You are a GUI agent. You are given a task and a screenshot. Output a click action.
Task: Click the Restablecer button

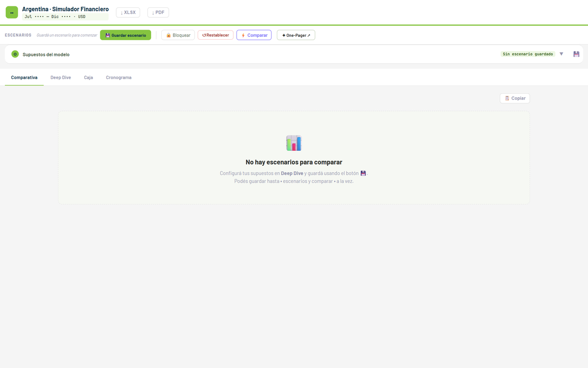(216, 35)
